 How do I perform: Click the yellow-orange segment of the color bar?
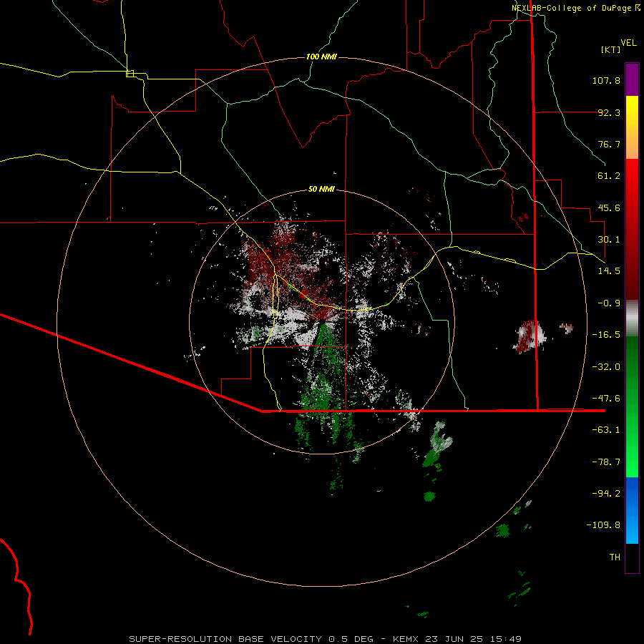tap(632, 127)
